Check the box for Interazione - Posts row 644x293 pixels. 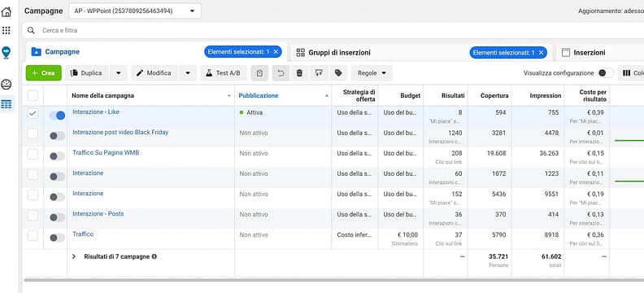pyautogui.click(x=33, y=216)
